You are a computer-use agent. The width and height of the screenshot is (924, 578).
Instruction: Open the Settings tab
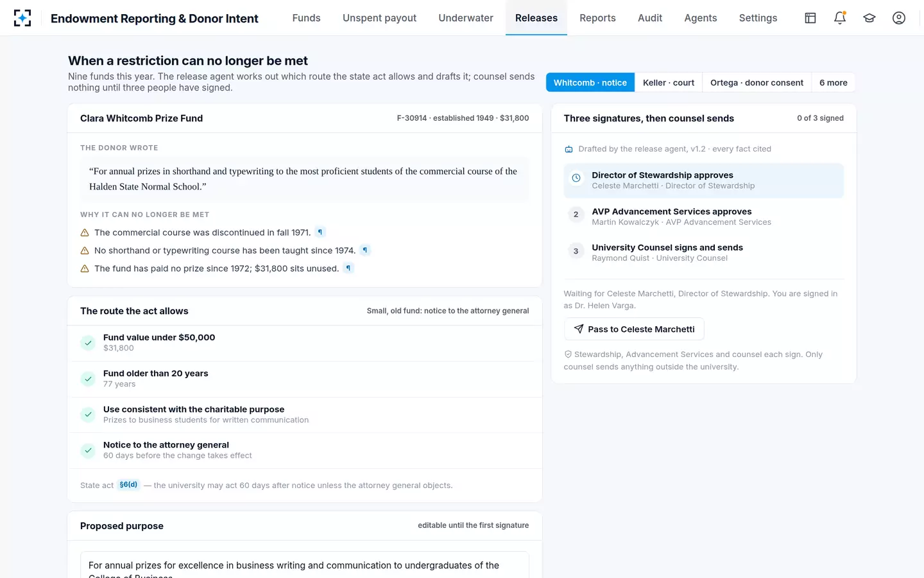[758, 18]
